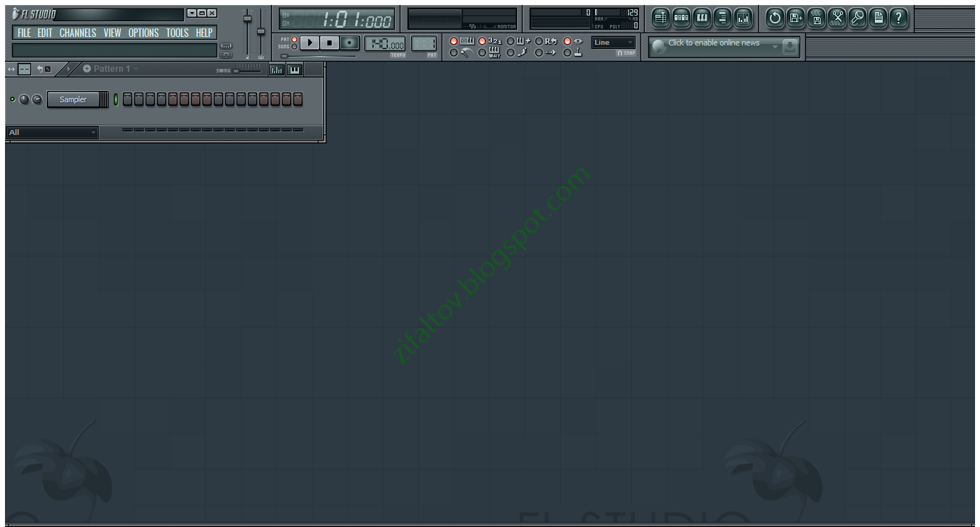
Task: Open the online news panel dropdown arrow
Action: pos(775,47)
